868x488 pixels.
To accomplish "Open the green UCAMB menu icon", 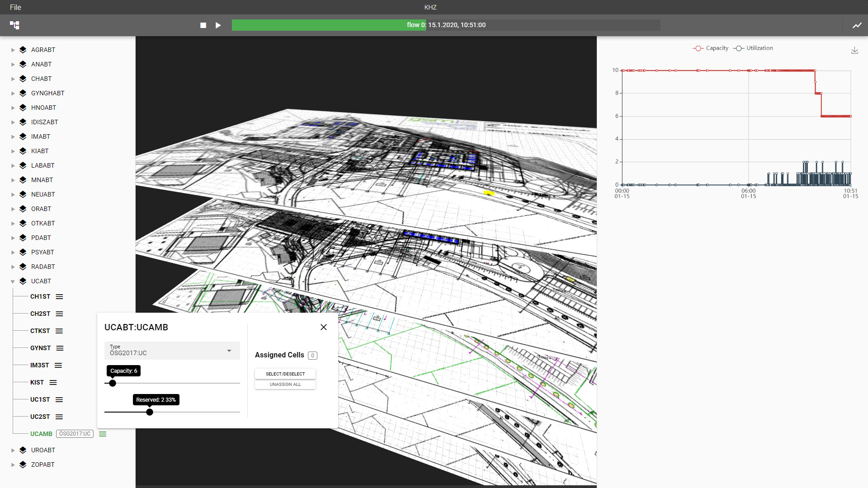I will (103, 434).
